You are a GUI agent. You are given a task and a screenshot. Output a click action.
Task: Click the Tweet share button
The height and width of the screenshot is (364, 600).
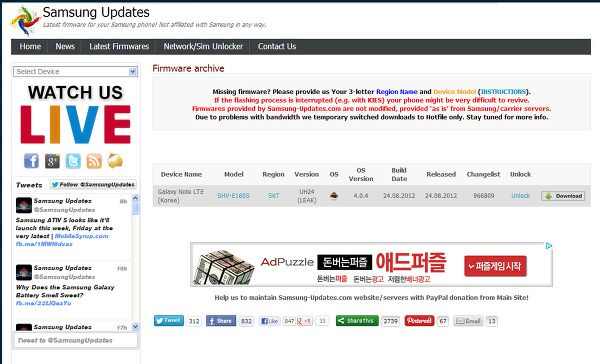(x=169, y=321)
